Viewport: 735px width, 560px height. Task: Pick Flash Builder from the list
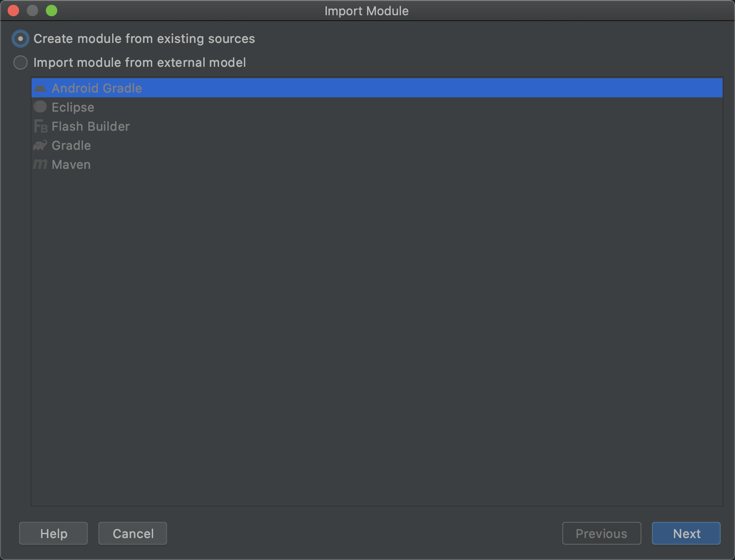pyautogui.click(x=377, y=126)
